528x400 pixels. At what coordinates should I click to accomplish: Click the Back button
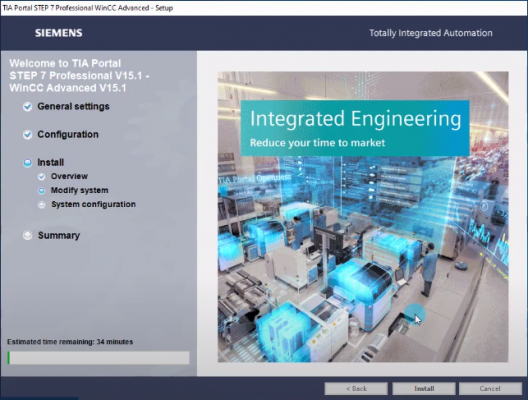click(356, 389)
